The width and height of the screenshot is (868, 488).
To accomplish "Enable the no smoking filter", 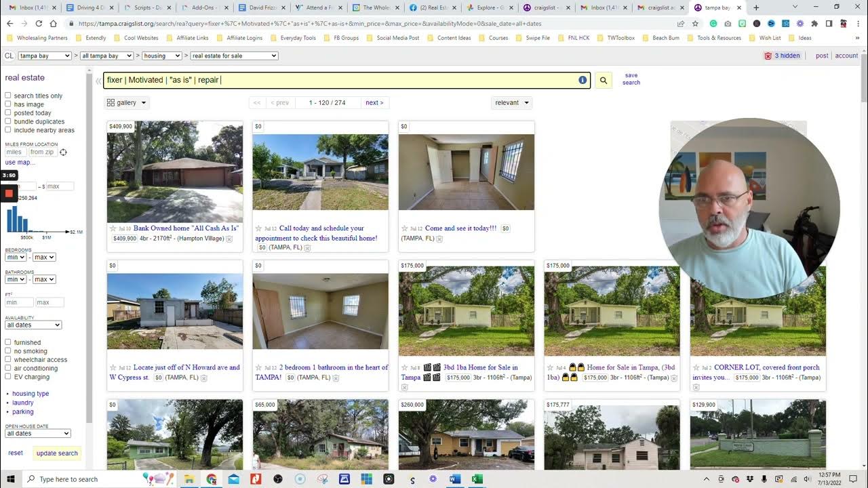I will (8, 351).
